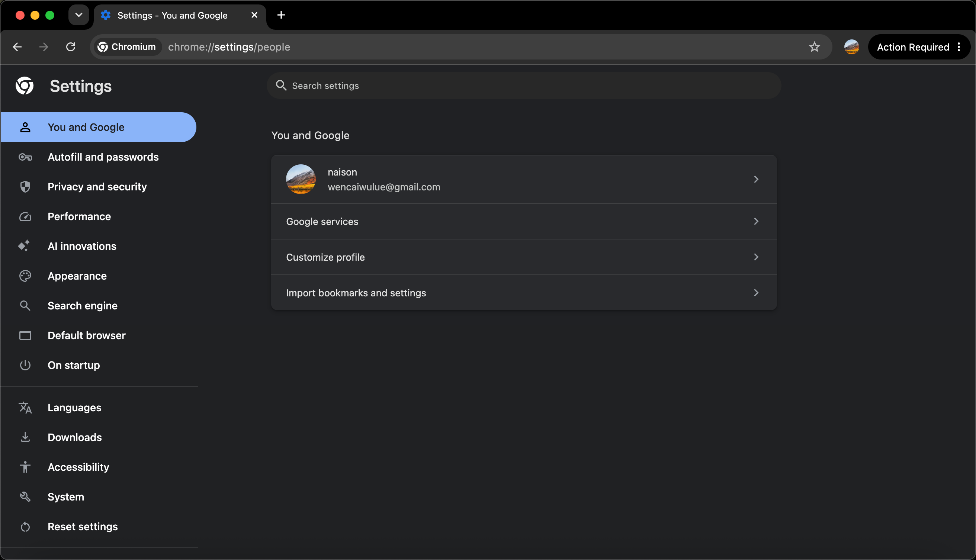This screenshot has width=976, height=560.
Task: Click the key icon for Autofill and passwords
Action: coord(25,157)
